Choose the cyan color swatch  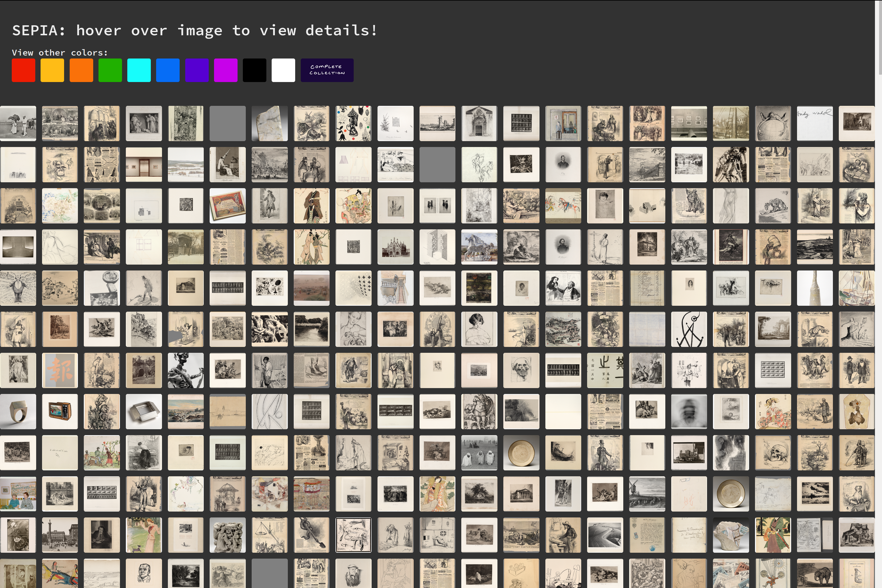139,70
